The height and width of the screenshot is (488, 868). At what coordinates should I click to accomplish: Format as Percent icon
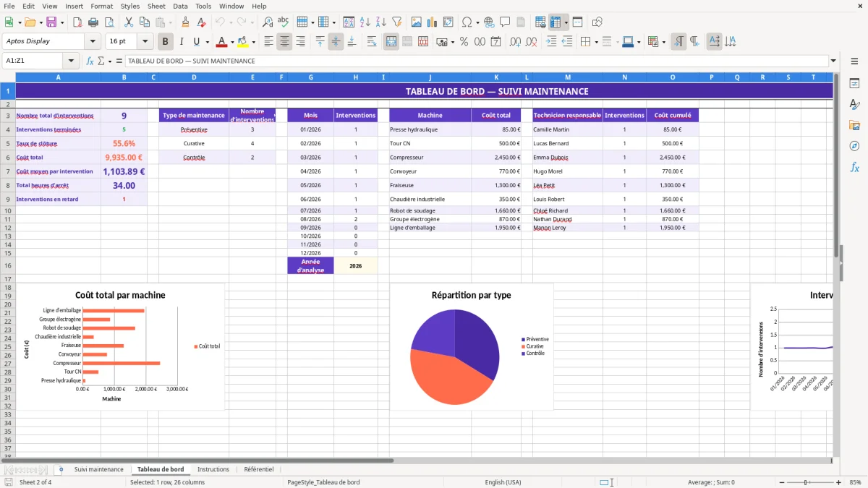coord(464,42)
